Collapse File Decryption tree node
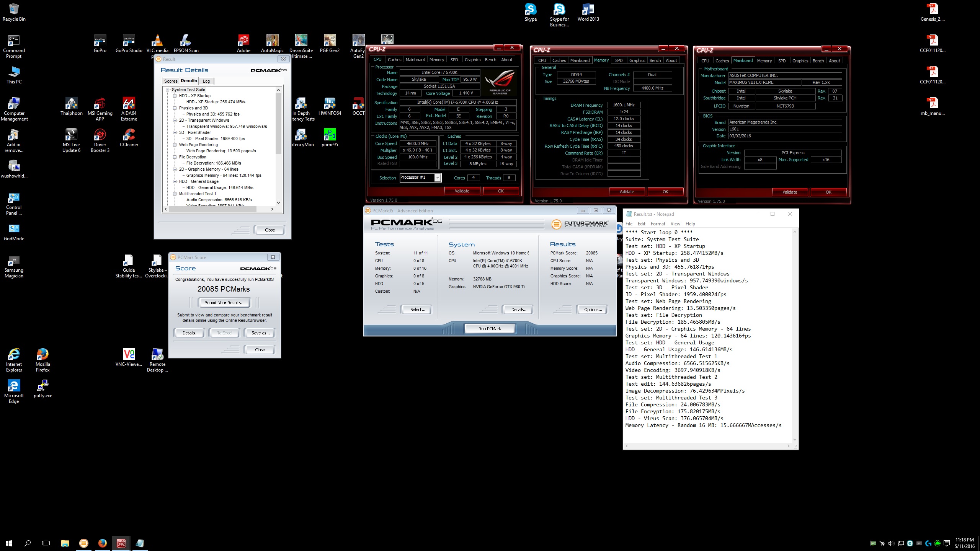The height and width of the screenshot is (551, 980). pyautogui.click(x=175, y=157)
